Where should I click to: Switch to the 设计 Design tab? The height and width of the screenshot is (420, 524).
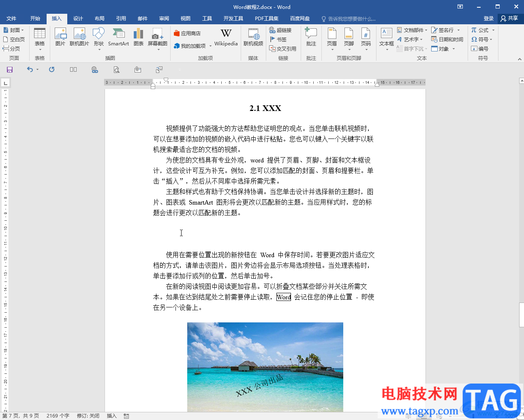click(x=78, y=19)
